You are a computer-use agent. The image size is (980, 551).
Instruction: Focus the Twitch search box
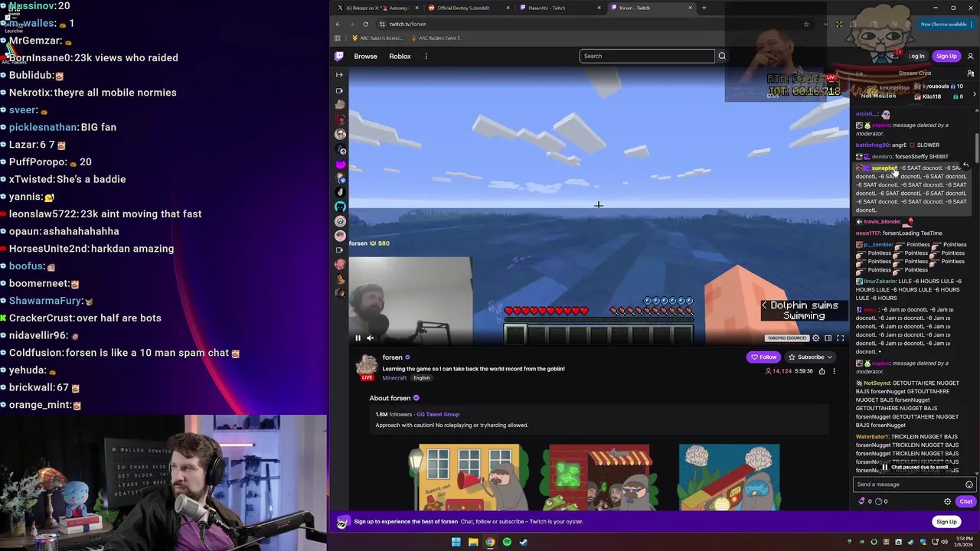[647, 56]
